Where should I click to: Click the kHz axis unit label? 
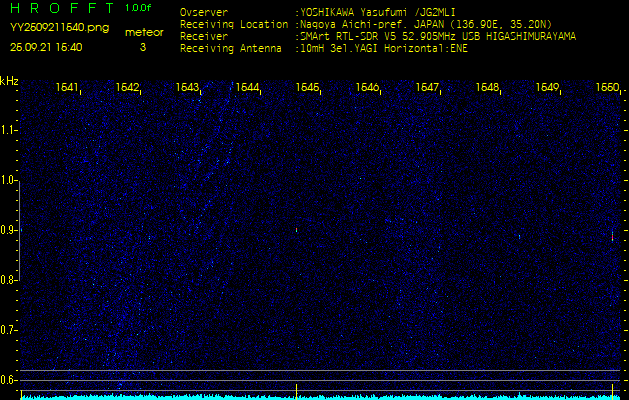9,81
